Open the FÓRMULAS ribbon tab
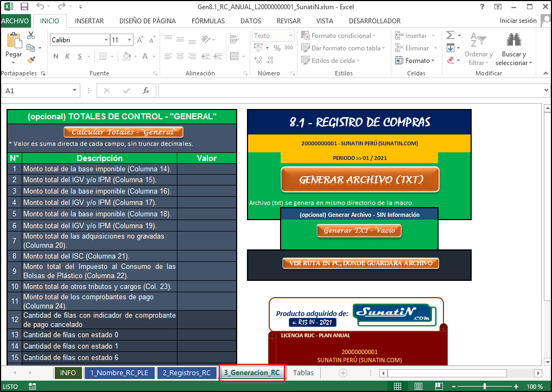552x392 pixels. pos(208,21)
